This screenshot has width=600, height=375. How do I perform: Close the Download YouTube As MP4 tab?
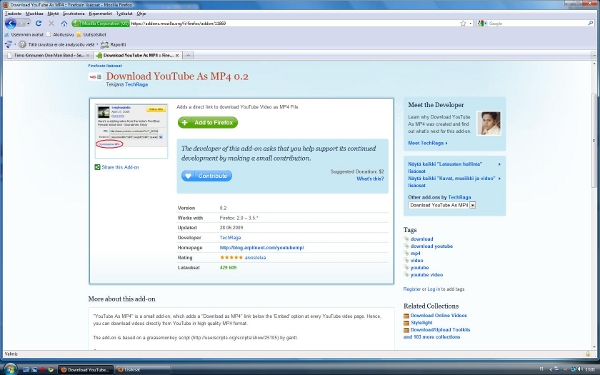coord(177,55)
